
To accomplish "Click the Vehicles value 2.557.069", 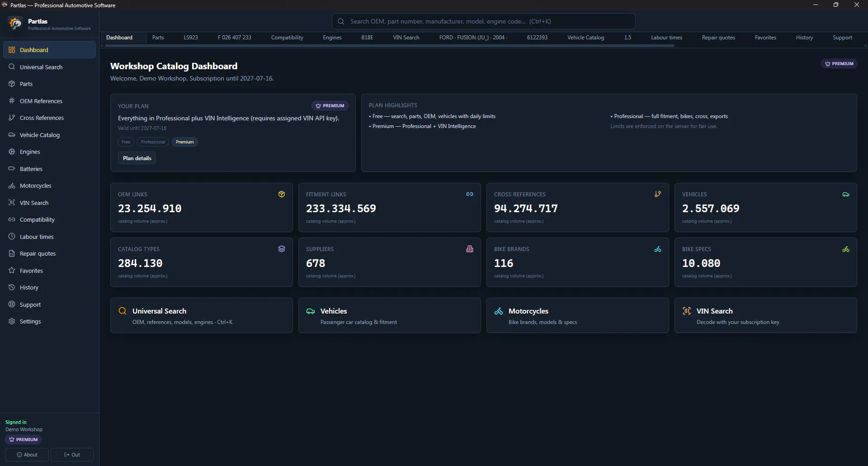I will point(711,209).
